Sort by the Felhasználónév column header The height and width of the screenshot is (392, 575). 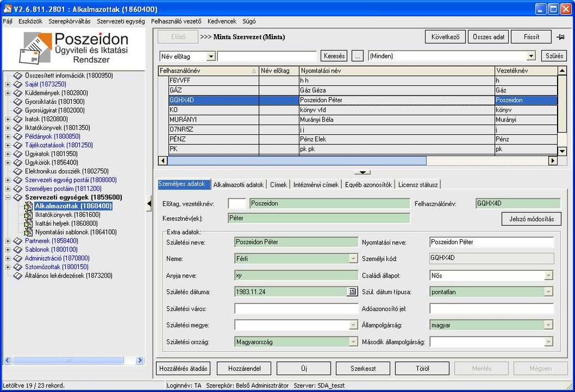209,71
